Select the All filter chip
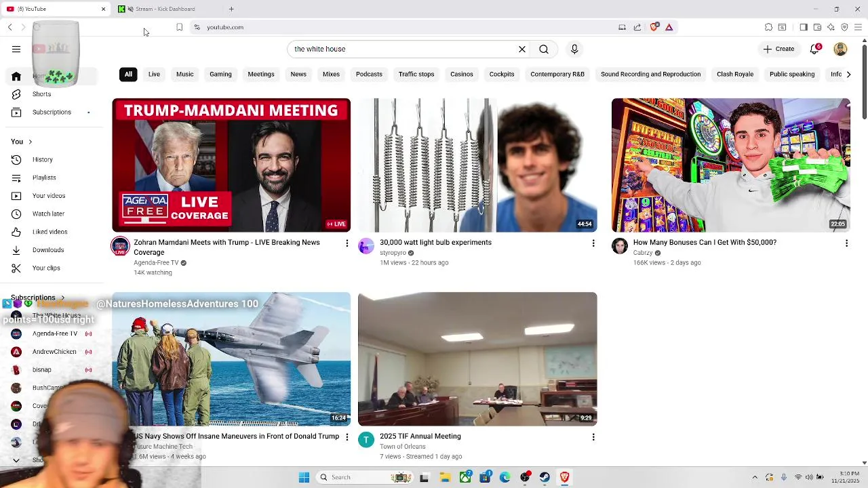 coord(128,74)
